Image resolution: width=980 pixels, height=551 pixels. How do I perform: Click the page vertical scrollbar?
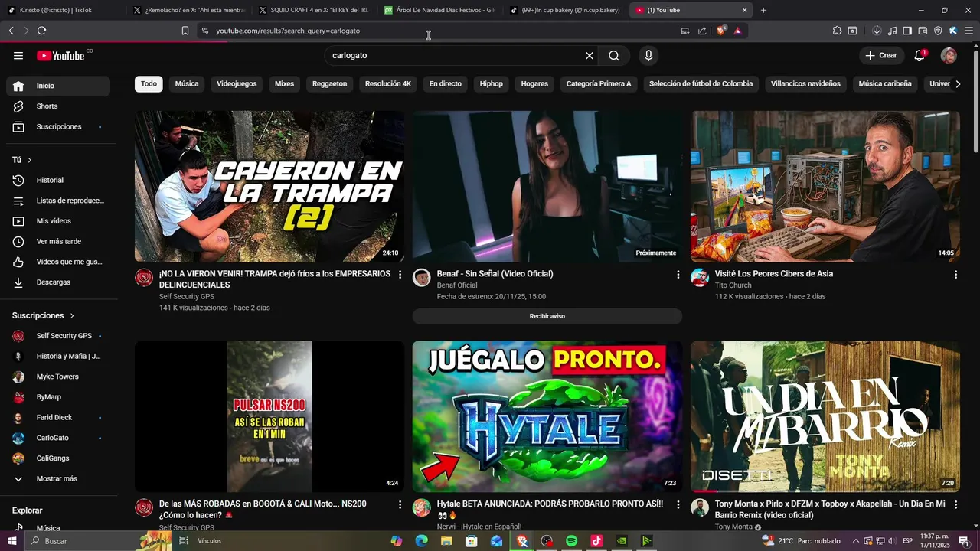click(975, 99)
